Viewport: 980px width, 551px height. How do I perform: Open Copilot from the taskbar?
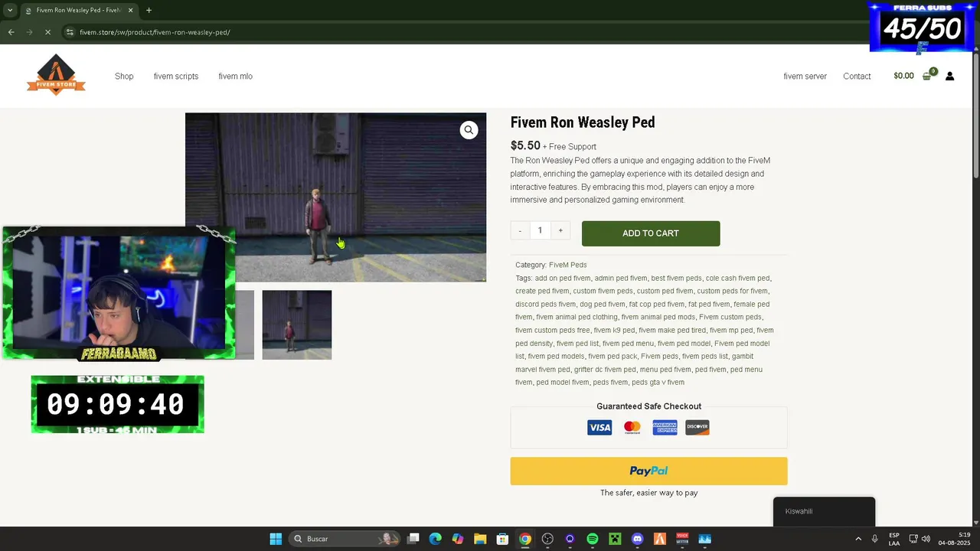(x=458, y=539)
